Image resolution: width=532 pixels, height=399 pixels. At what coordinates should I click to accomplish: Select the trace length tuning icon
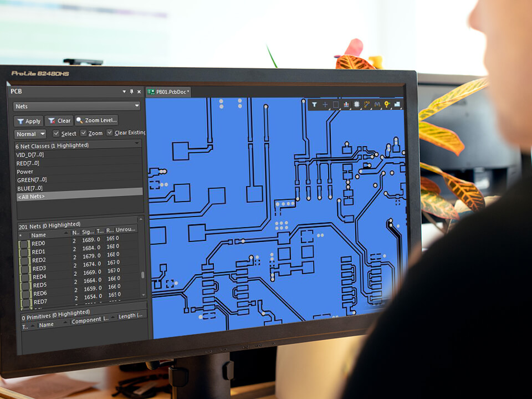click(377, 104)
